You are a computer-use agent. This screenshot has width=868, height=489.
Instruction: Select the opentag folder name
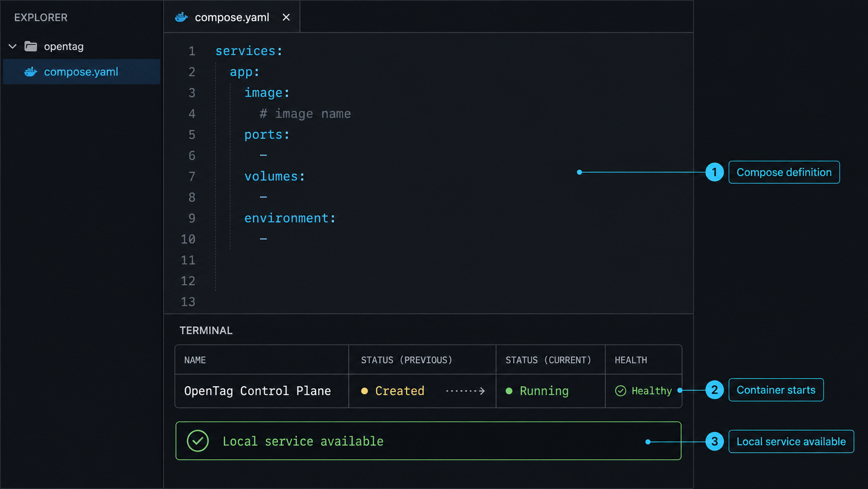pyautogui.click(x=64, y=46)
